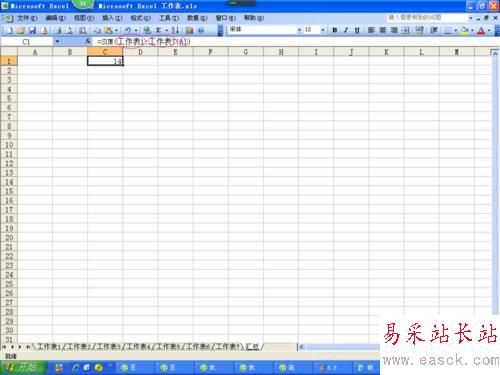Select row header 10
Screen dimensions: 500x375
click(x=9, y=145)
